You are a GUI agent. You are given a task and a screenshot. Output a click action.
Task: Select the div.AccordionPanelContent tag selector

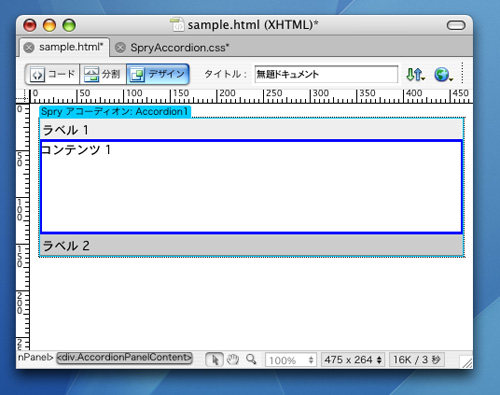click(x=124, y=358)
